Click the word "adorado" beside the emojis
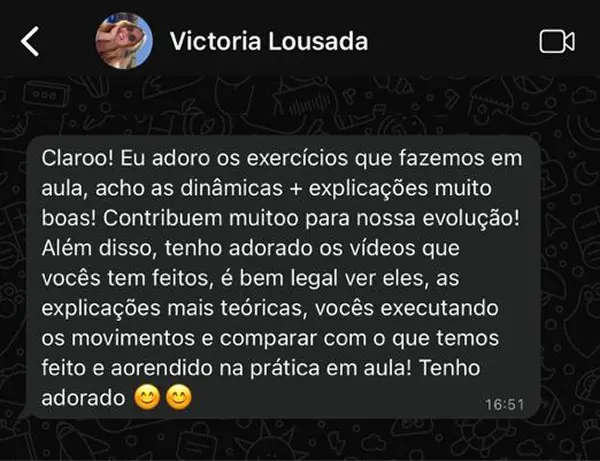 (83, 398)
